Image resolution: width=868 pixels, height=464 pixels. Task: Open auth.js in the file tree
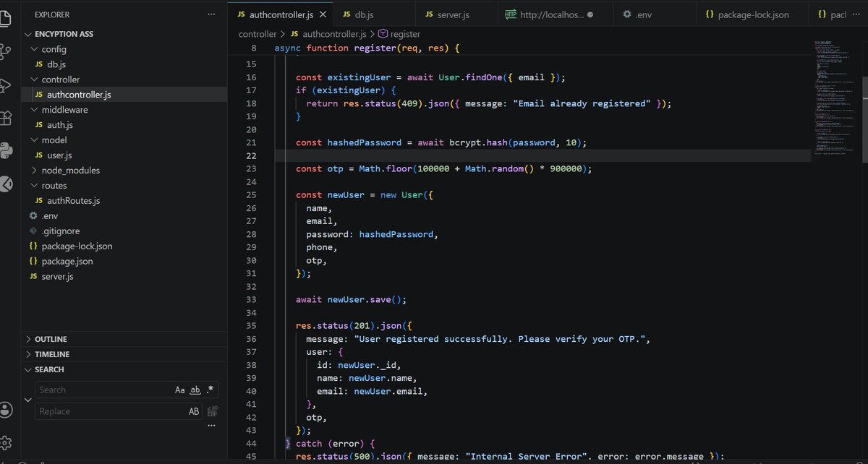coord(124,125)
